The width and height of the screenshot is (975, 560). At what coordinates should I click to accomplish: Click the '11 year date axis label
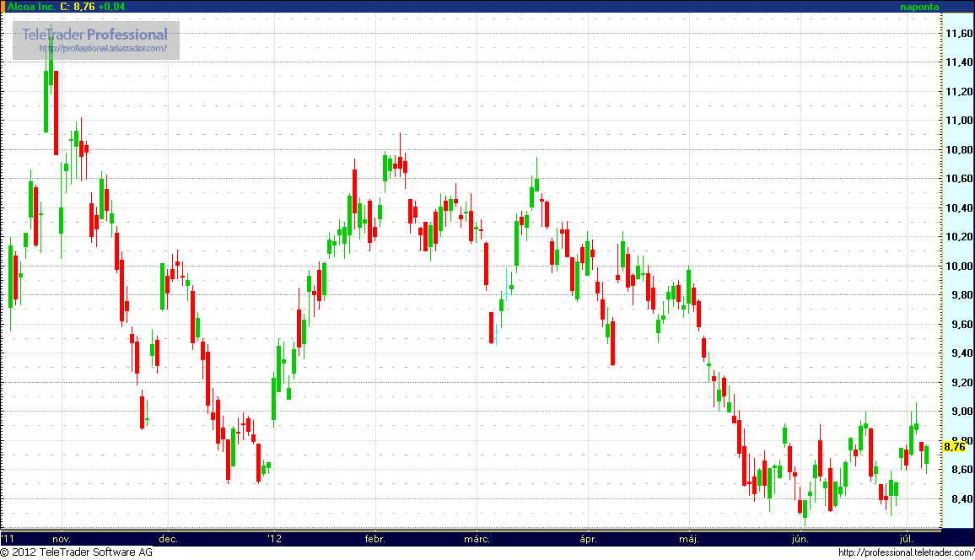pyautogui.click(x=8, y=539)
